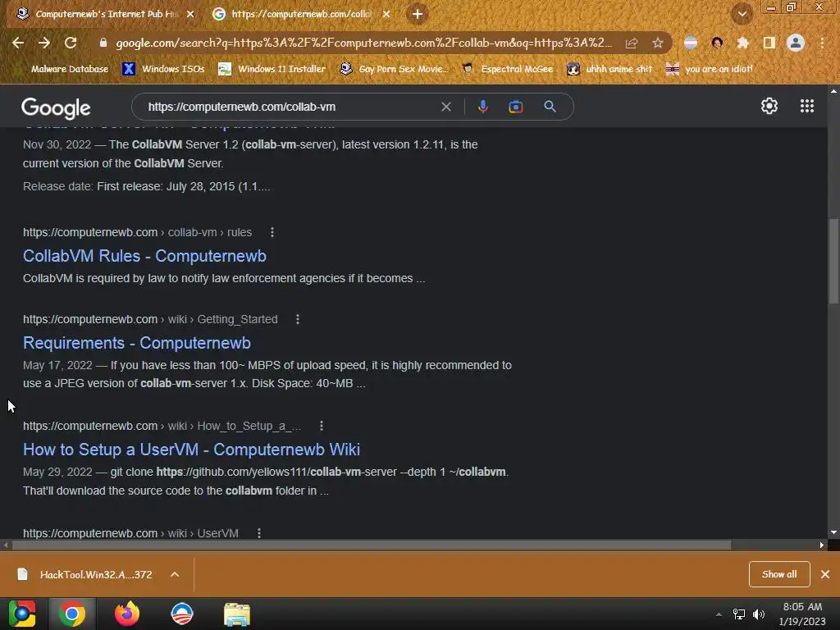Viewport: 840px width, 630px height.
Task: Submit search with magnifier icon
Action: click(x=550, y=107)
